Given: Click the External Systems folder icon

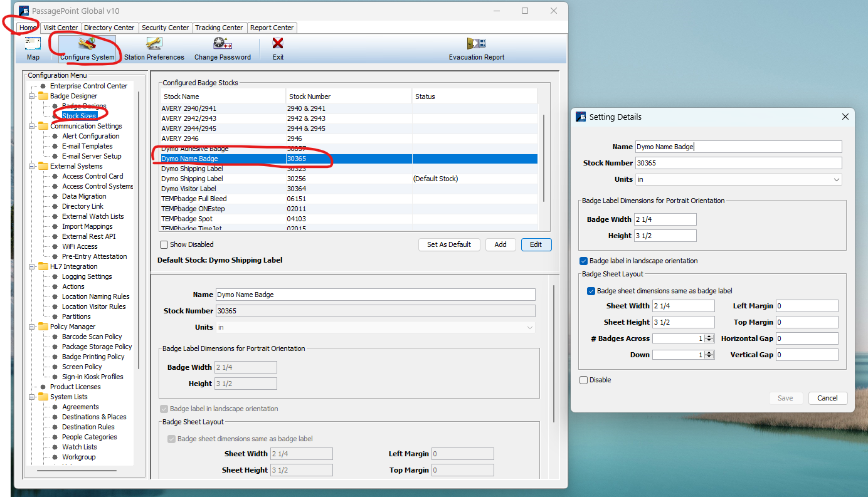Looking at the screenshot, I should (43, 166).
